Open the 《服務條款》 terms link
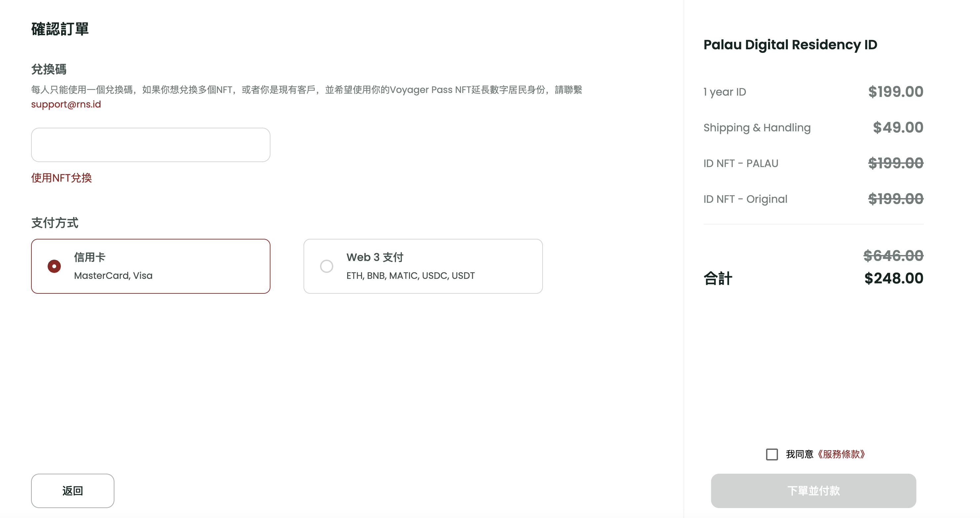 (841, 454)
